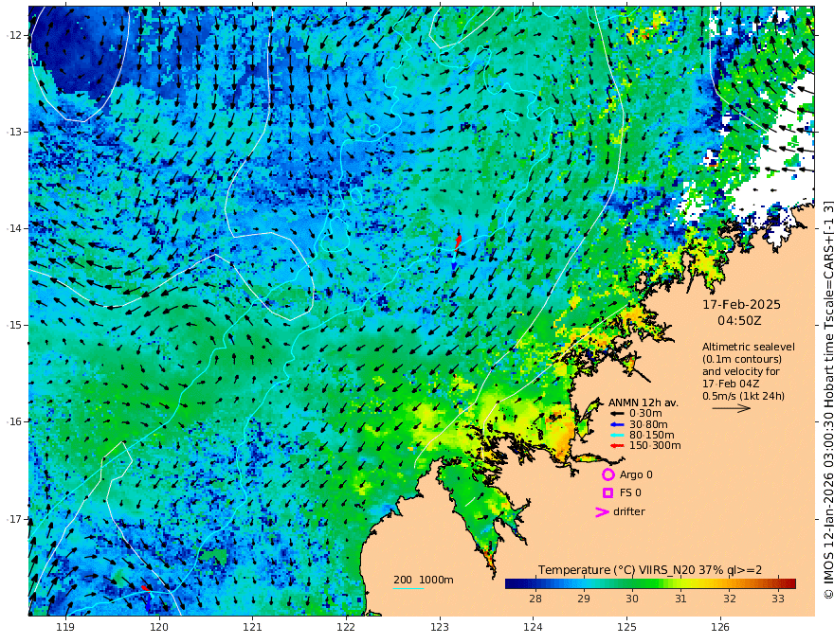Click the 'FS 0' legend label
The height and width of the screenshot is (644, 834).
pos(630,493)
